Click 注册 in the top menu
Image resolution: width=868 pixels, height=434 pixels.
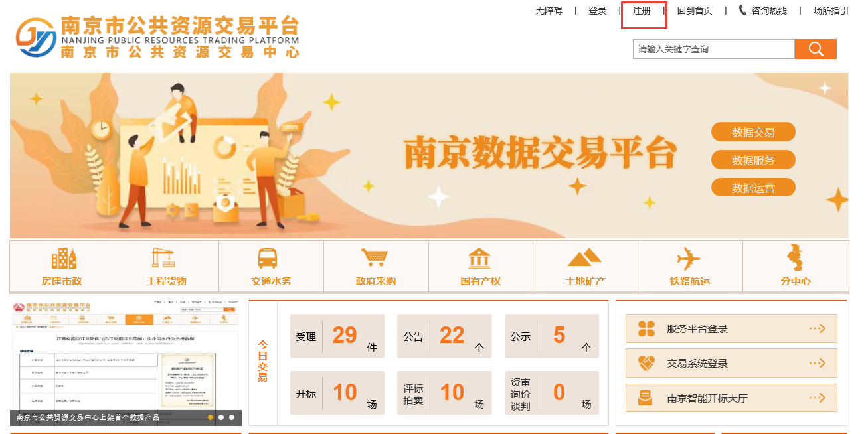(x=642, y=11)
